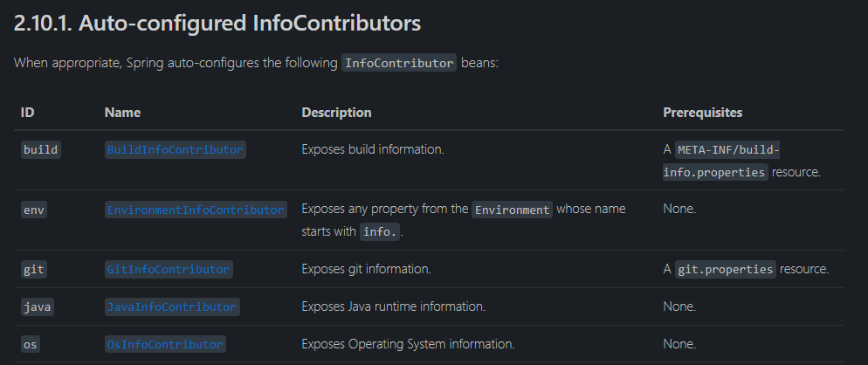Click the InfoContributor code label in the intro sentence
This screenshot has width=868, height=365.
(399, 64)
